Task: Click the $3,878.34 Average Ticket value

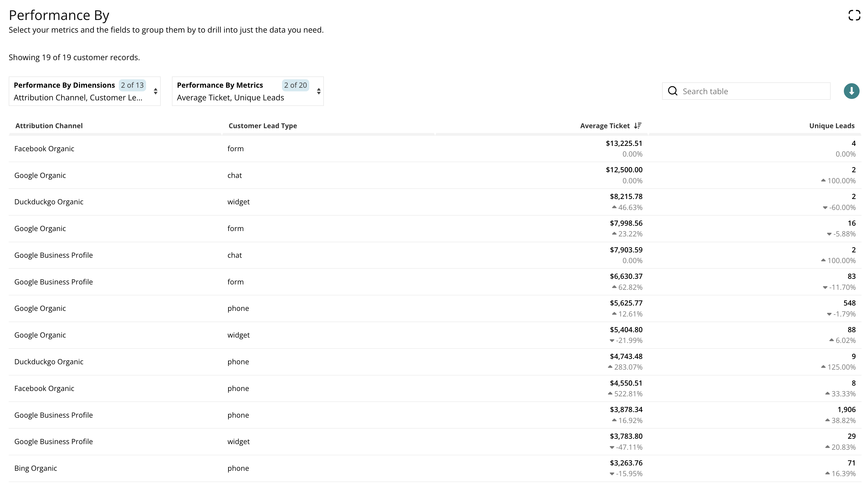Action: click(x=626, y=410)
